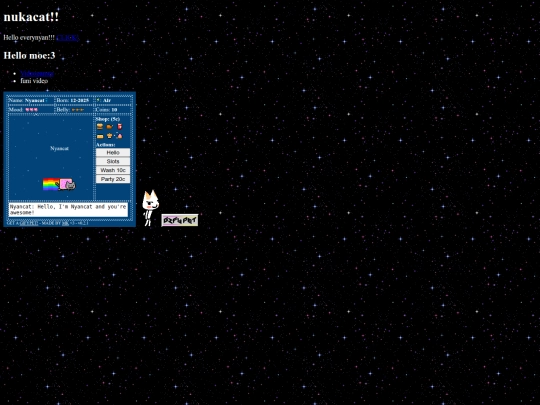
Task: Play Slots with the pet
Action: [113, 161]
